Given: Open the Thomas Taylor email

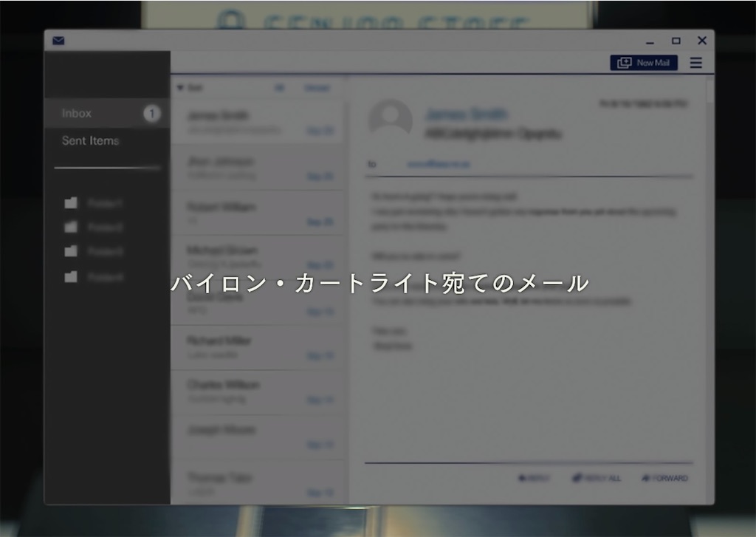Looking at the screenshot, I should click(x=258, y=482).
